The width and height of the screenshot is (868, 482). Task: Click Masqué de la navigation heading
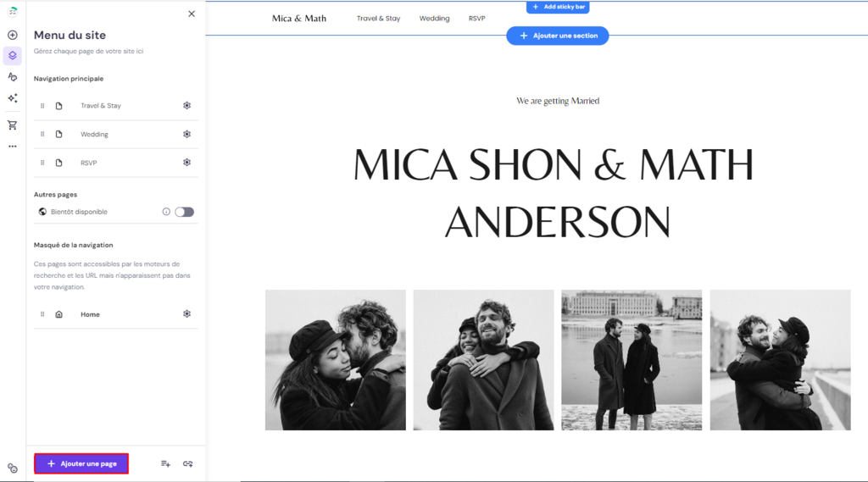[x=73, y=245]
